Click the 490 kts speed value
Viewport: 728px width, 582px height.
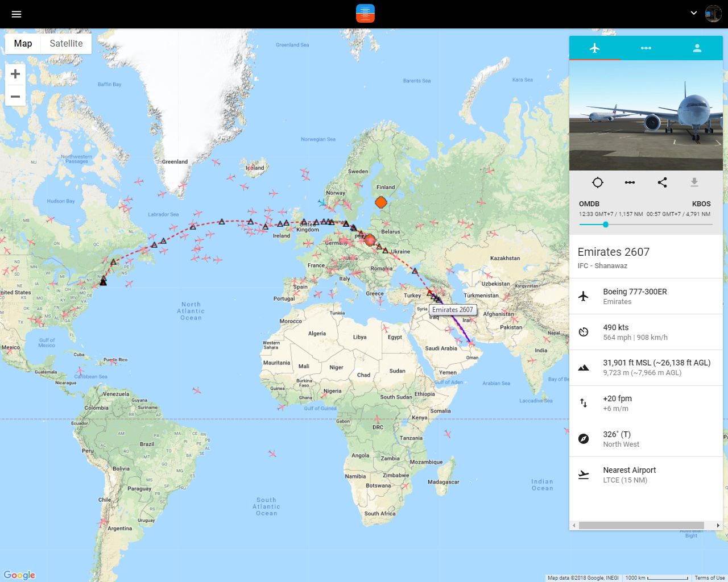click(616, 327)
